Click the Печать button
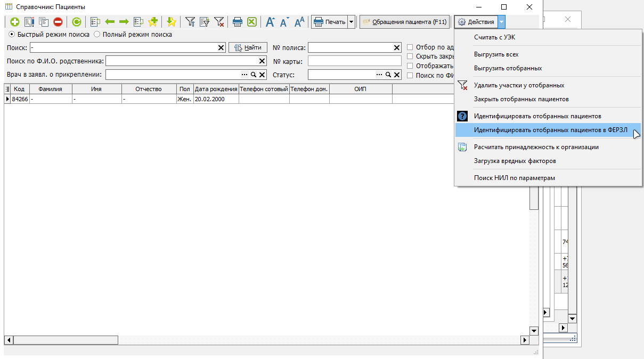644x359 pixels. point(330,22)
